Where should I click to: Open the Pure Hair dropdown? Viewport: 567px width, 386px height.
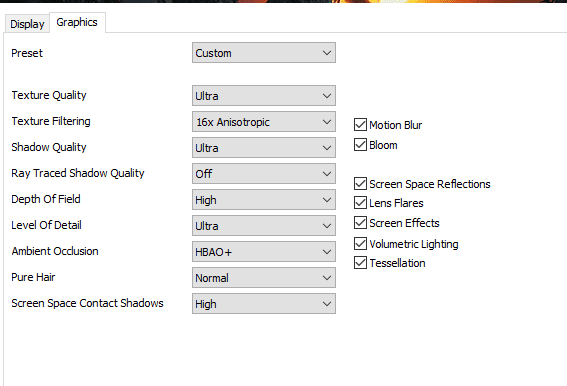click(264, 278)
